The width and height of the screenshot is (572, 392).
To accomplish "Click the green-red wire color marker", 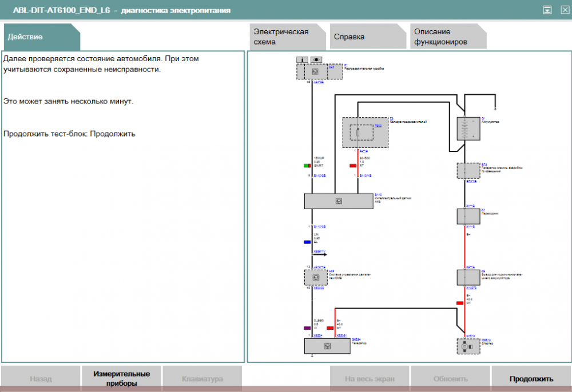I will click(x=307, y=166).
